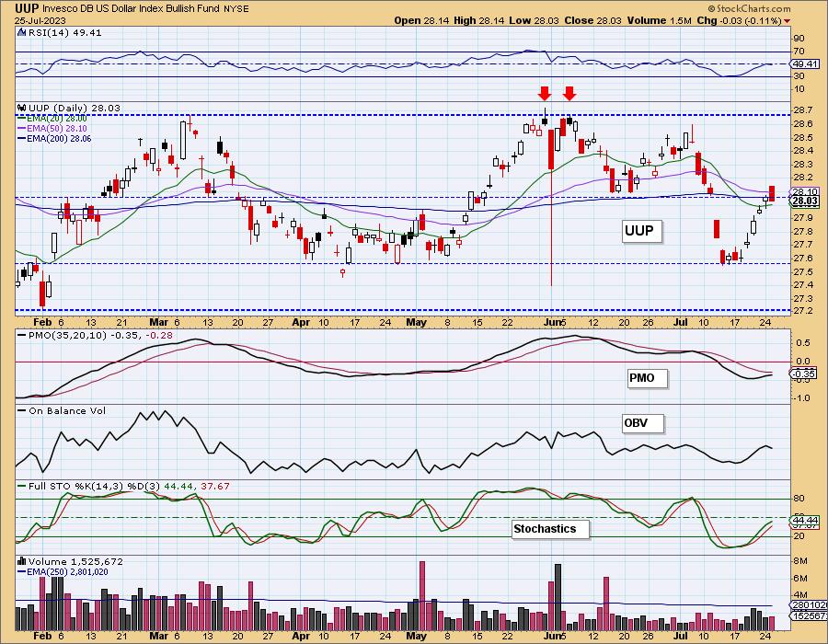This screenshot has height=644, width=828.
Task: Click the 90 label on RSI axis
Action: tap(799, 39)
